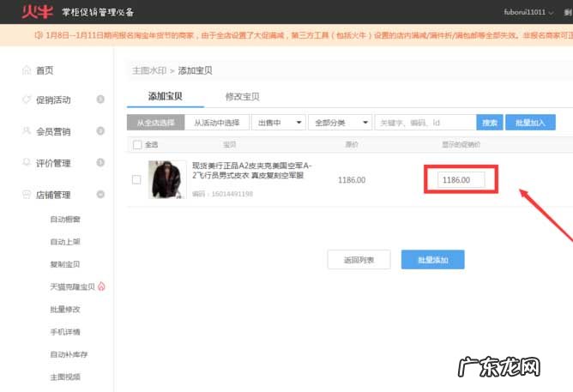Image resolution: width=573 pixels, height=392 pixels.
Task: Click the blue 搜索 button
Action: pos(490,123)
